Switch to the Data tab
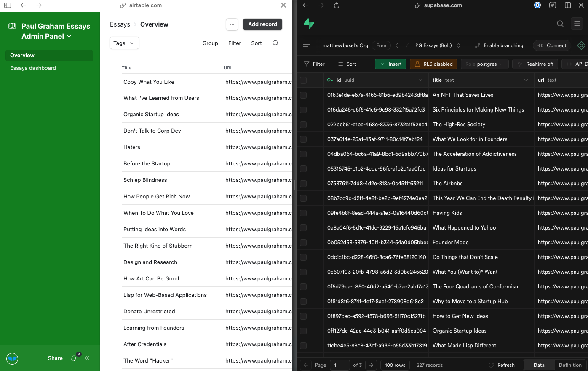Screen dimensions: 588x371 click(x=539, y=365)
